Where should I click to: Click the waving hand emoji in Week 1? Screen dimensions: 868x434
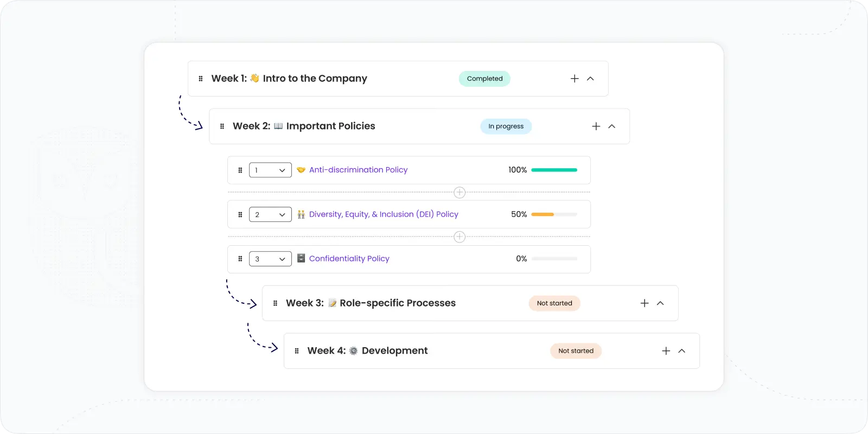(254, 78)
